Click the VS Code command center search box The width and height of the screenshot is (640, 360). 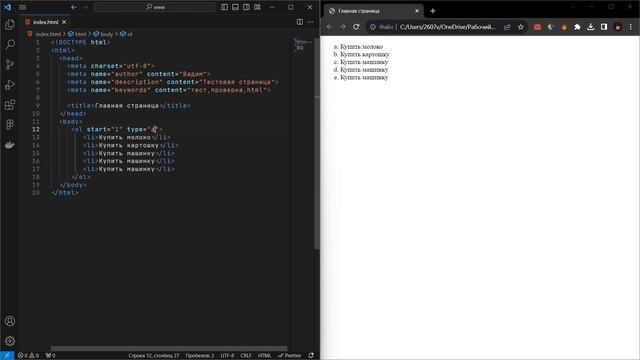pyautogui.click(x=155, y=7)
